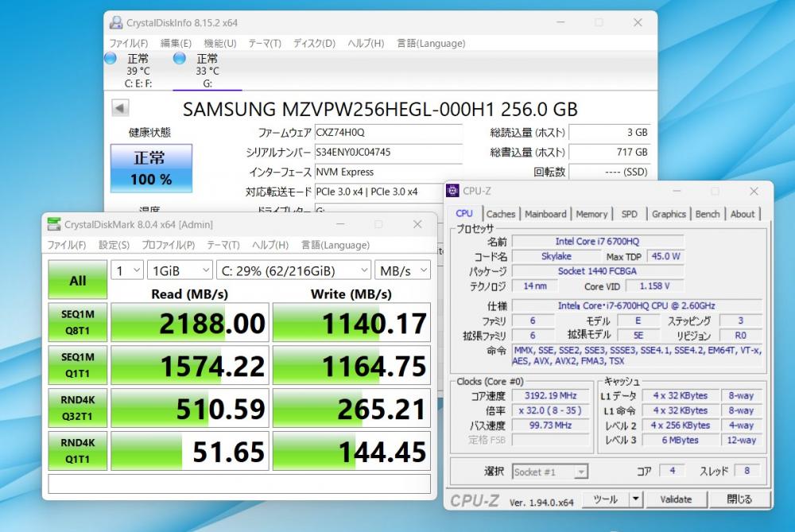Open テーマ(T) menu in CrystalDiskMark
This screenshot has height=532, width=795.
223,245
